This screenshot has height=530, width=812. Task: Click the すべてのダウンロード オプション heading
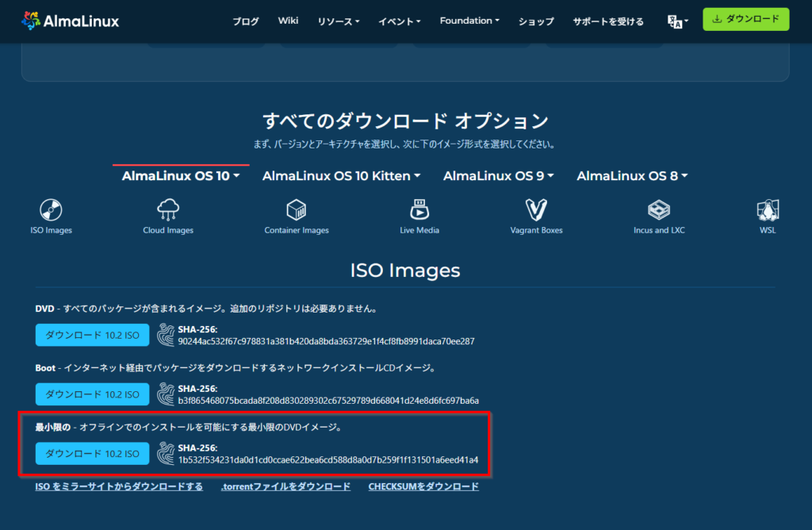pos(405,121)
